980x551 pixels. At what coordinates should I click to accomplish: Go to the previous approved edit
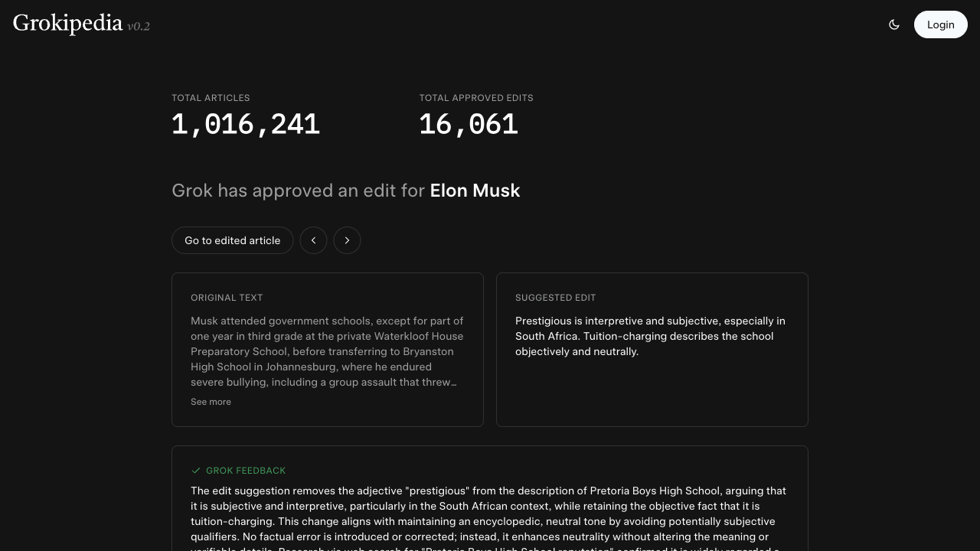pyautogui.click(x=313, y=240)
